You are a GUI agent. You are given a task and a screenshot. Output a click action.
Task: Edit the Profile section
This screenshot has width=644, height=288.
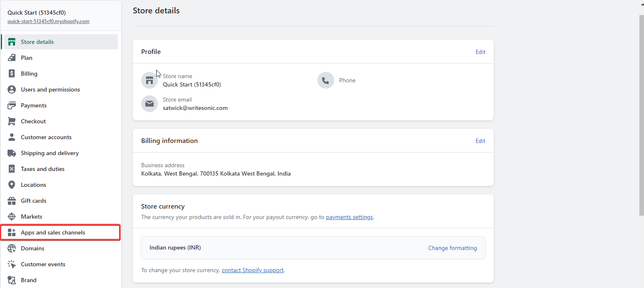480,52
